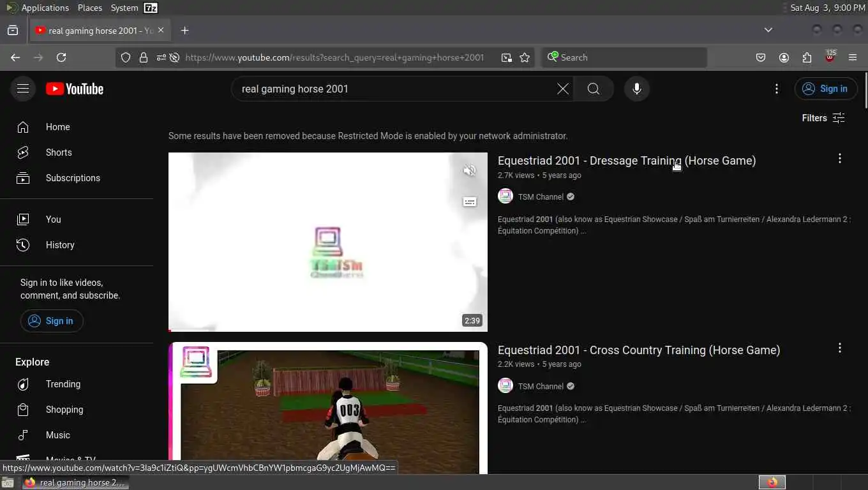868x490 pixels.
Task: Close the 'real gaming horse 2001' tab
Action: click(161, 30)
